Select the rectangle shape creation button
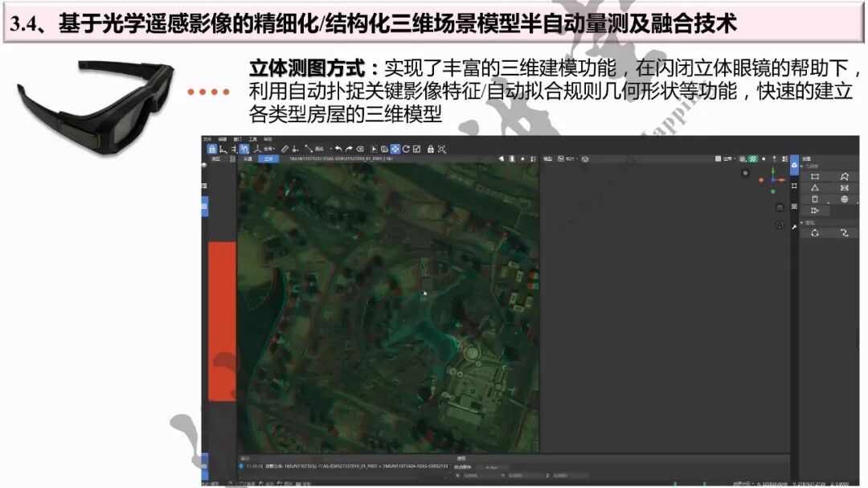The image size is (868, 488). coord(815,177)
